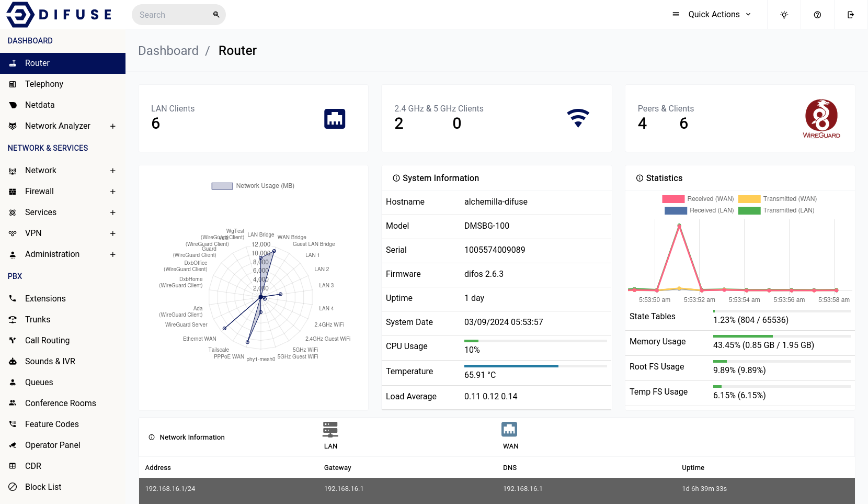Toggle Transmitted (LAN) legend series
This screenshot has width=868, height=504.
point(776,210)
